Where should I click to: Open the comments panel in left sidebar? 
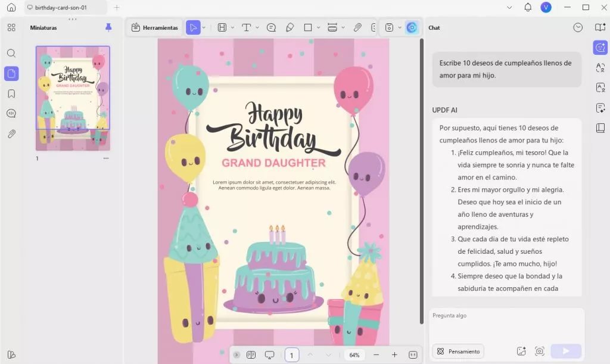tap(11, 114)
